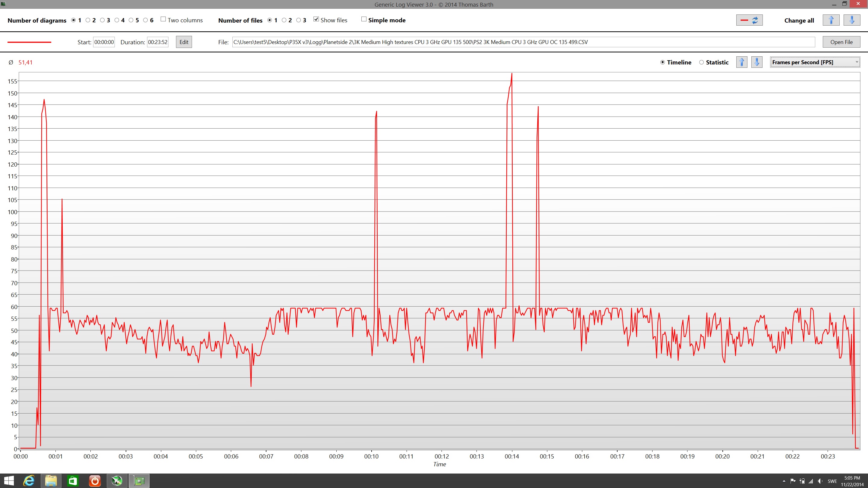Open the MSI Afterburner jet taskbar icon
This screenshot has height=488, width=868.
117,480
